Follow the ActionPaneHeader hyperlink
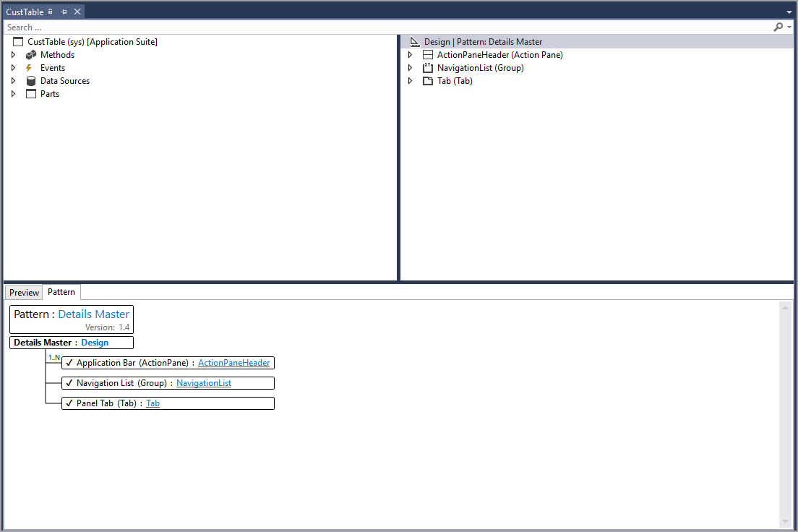The height and width of the screenshot is (532, 798). (x=234, y=362)
